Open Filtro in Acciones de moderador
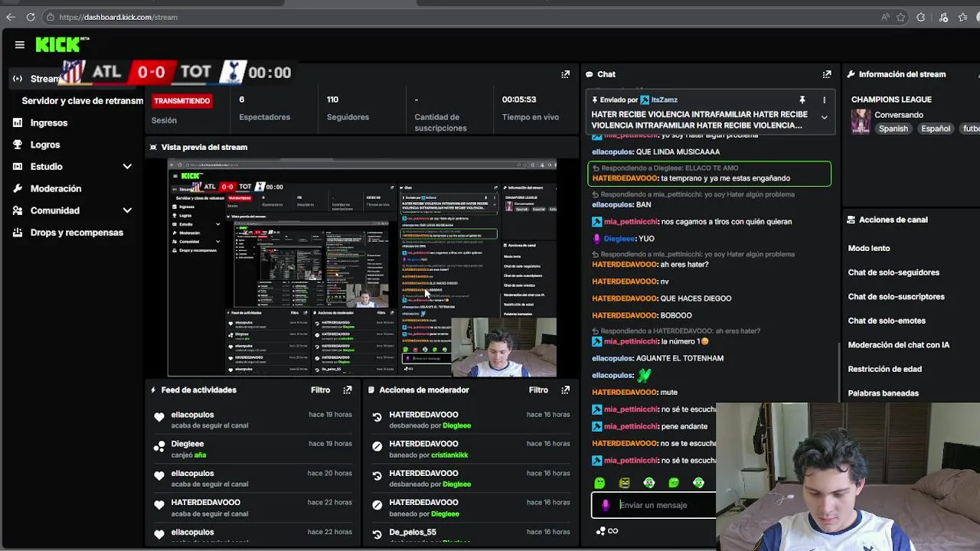 538,390
